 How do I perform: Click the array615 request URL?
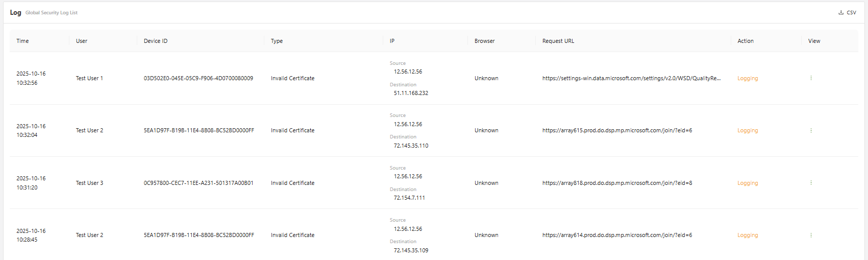(x=617, y=131)
